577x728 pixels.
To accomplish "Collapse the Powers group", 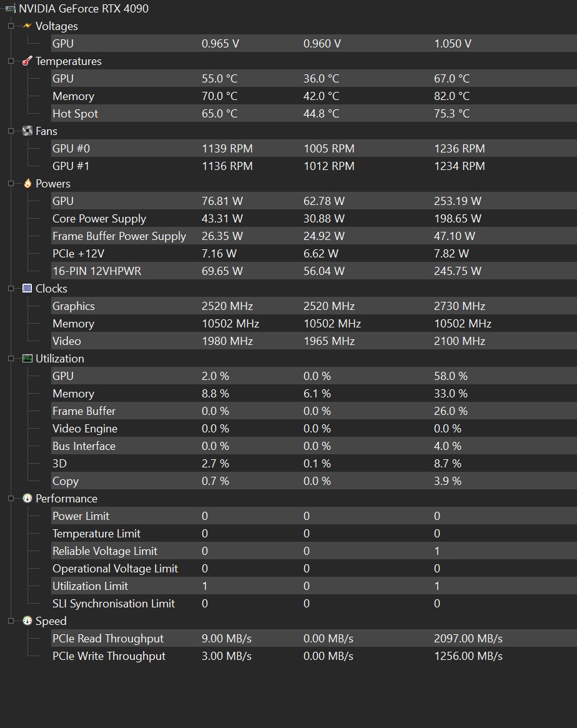I will coord(11,184).
